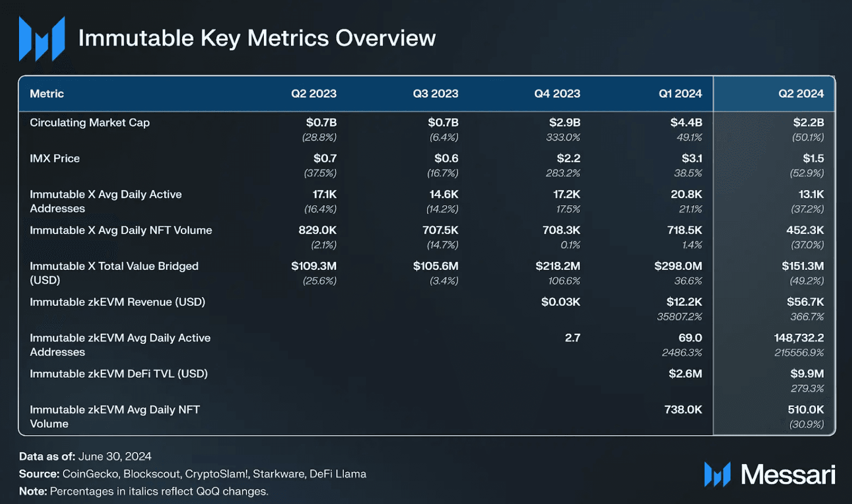The height and width of the screenshot is (504, 852).
Task: Click 'Immutable X Total Value Bridged (USD)' label
Action: coord(114,273)
